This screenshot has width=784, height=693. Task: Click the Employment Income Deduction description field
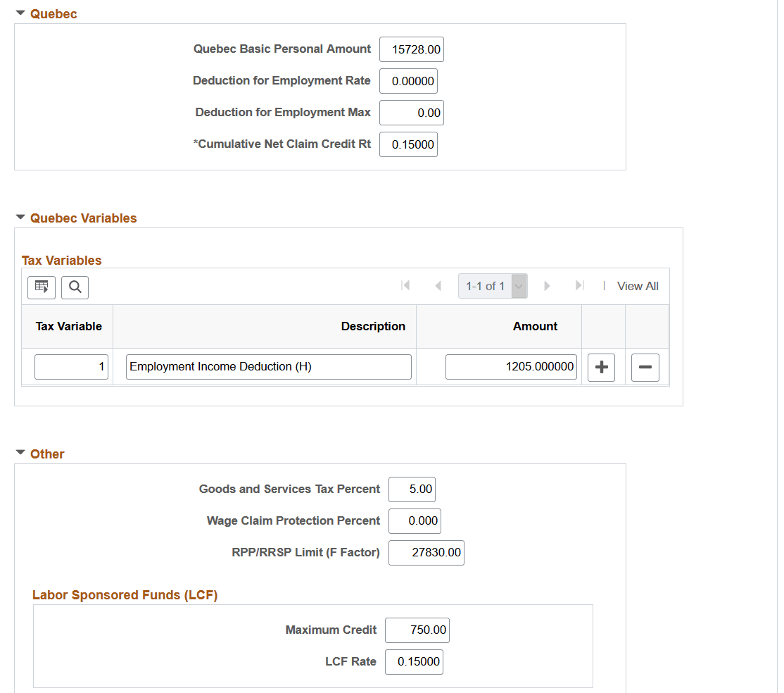(268, 366)
